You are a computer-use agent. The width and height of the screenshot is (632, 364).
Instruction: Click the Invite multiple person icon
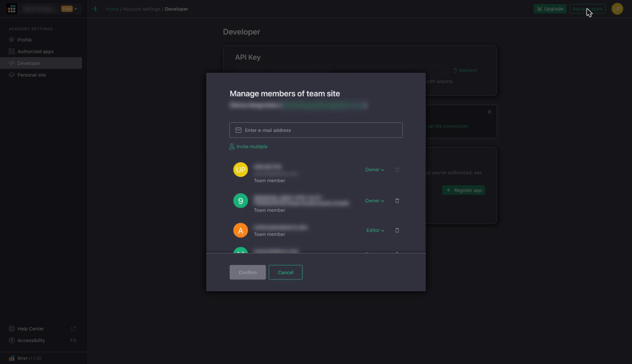232,147
